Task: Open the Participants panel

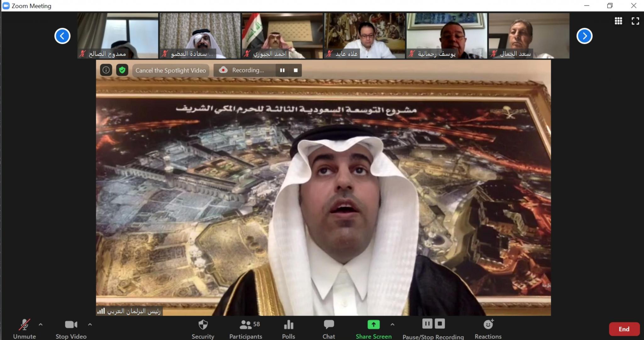Action: 246,329
